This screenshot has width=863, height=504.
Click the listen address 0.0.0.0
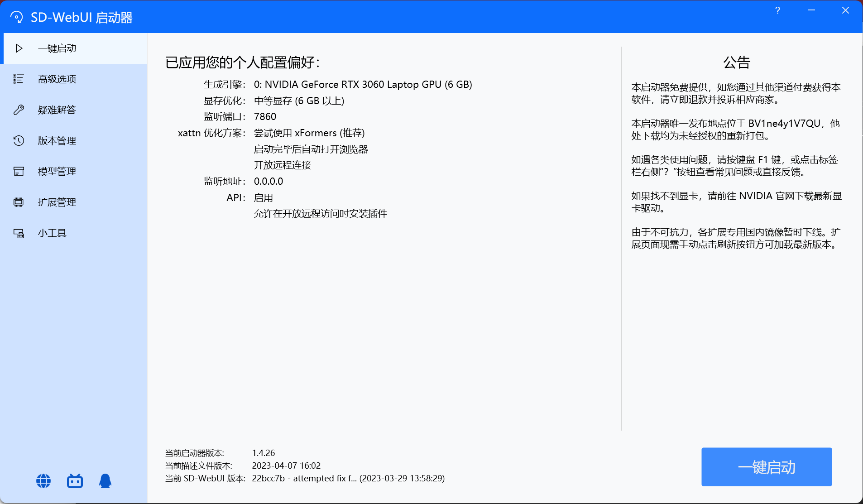268,182
